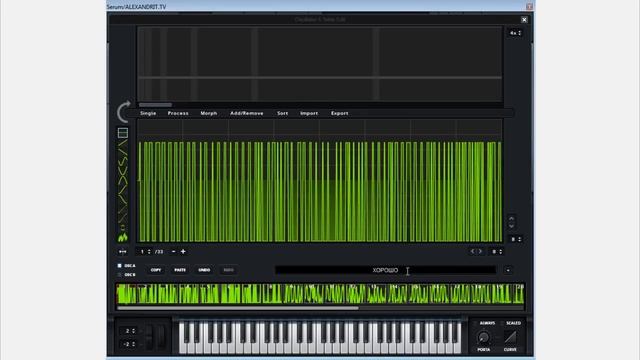Open the Import menu
The width and height of the screenshot is (640, 360).
(309, 113)
